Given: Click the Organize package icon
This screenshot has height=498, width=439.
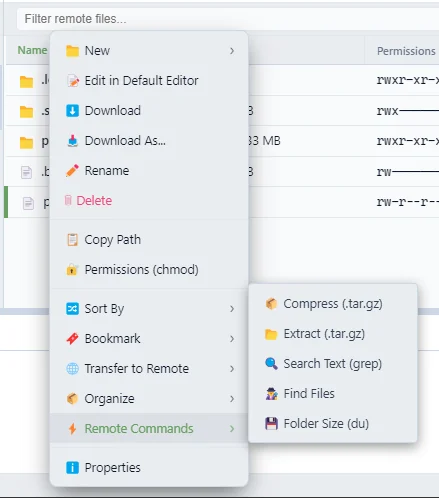Looking at the screenshot, I should [x=72, y=399].
